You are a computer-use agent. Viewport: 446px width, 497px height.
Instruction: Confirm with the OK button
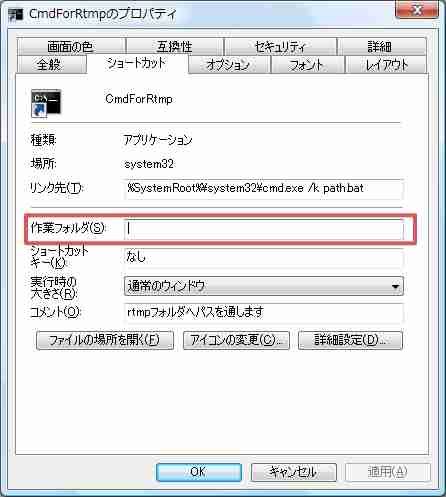click(199, 472)
